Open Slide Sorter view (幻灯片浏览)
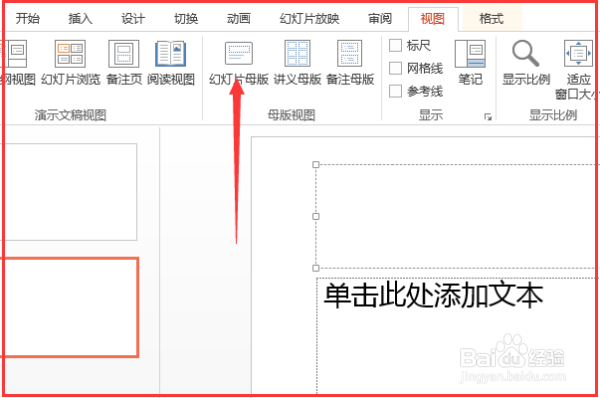The image size is (600, 398). [70, 63]
